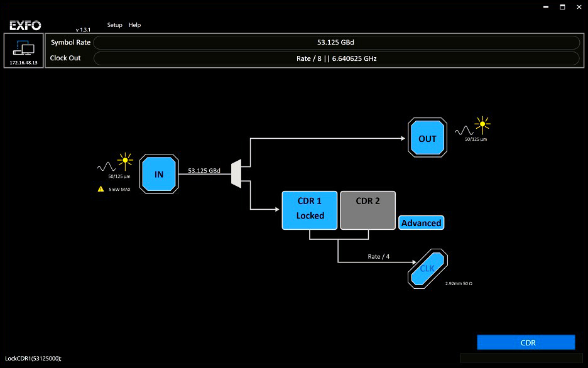Click the network connection computer icon
Image resolution: width=588 pixels, height=368 pixels.
tap(24, 48)
